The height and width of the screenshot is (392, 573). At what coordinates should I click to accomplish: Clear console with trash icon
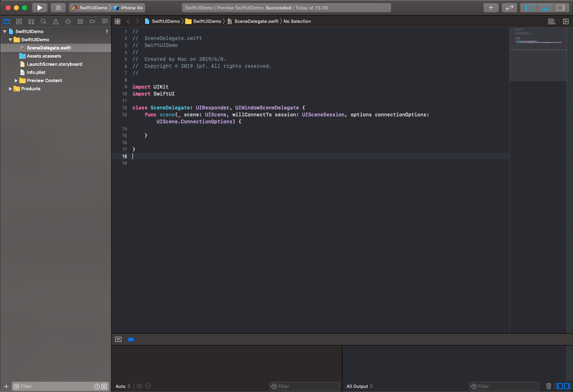click(548, 386)
